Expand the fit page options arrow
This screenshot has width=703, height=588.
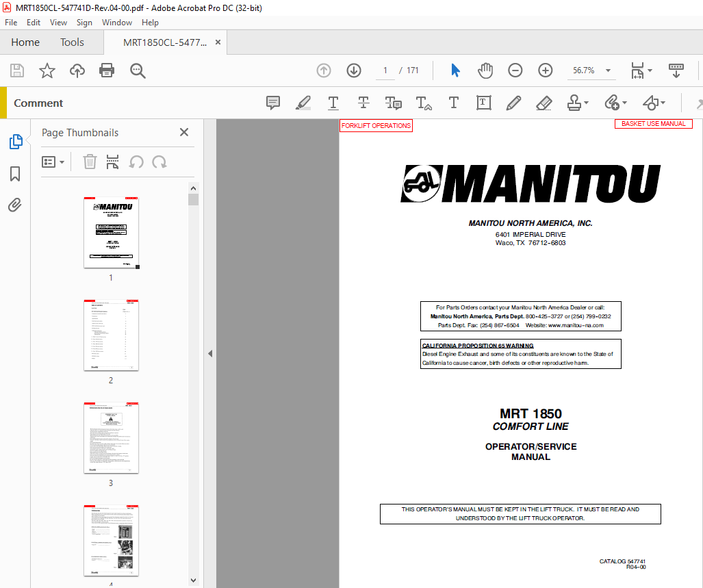[x=650, y=71]
